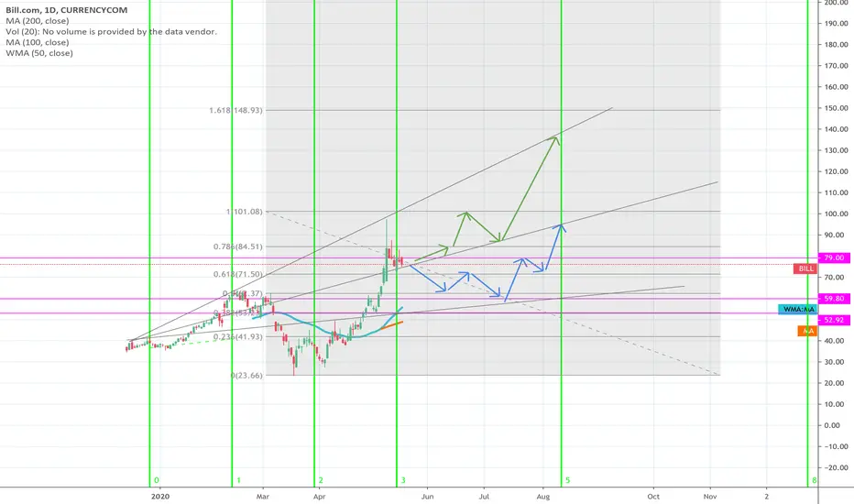Image resolution: width=854 pixels, height=504 pixels.
Task: Click the Nov label on time axis
Action: 709,497
